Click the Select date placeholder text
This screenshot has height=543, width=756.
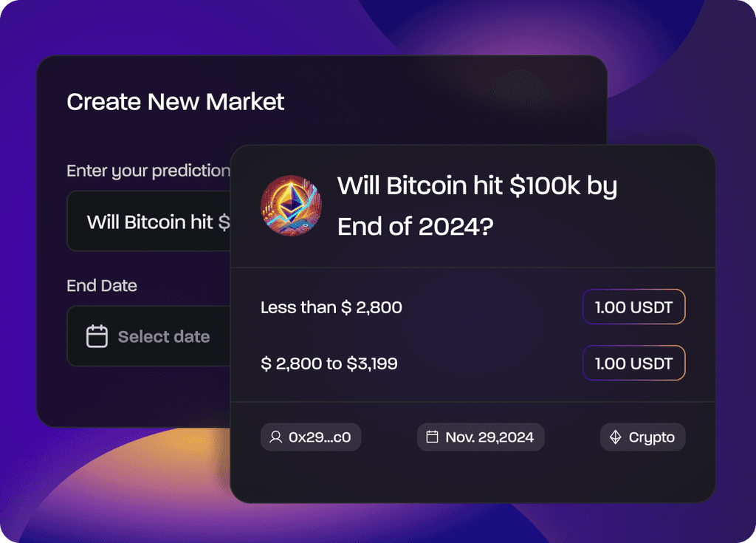[164, 337]
